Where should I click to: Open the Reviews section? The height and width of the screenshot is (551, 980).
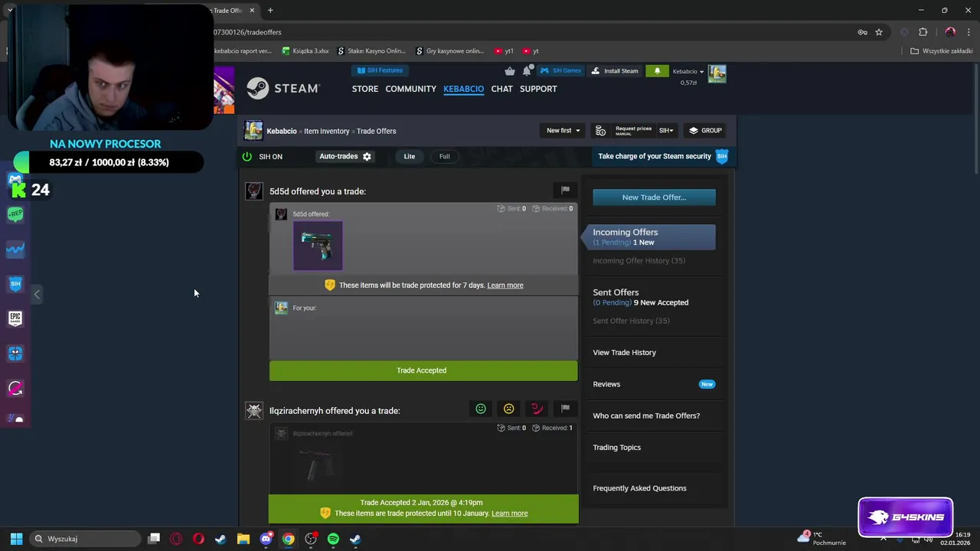606,384
